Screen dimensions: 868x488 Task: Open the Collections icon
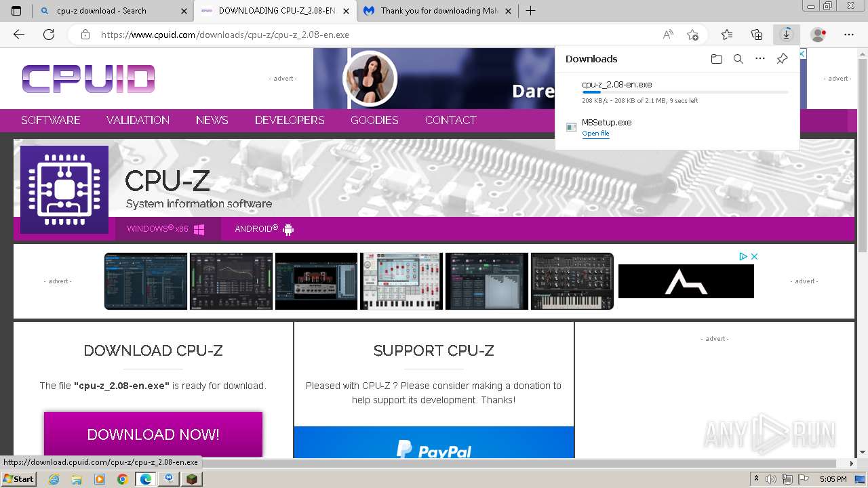(x=757, y=35)
